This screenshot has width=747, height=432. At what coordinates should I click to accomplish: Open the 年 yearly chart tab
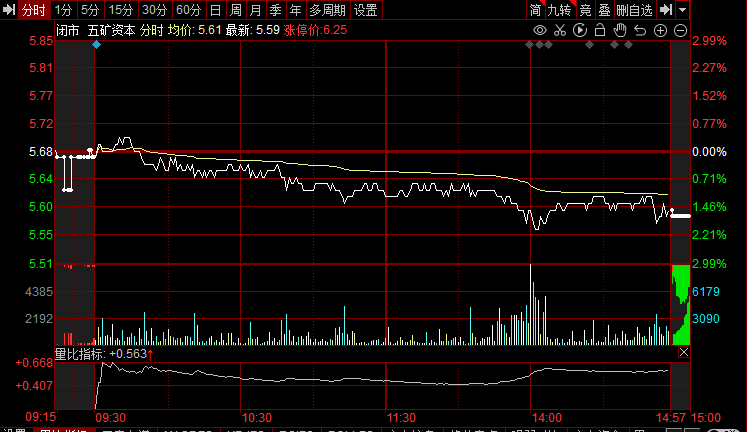295,10
